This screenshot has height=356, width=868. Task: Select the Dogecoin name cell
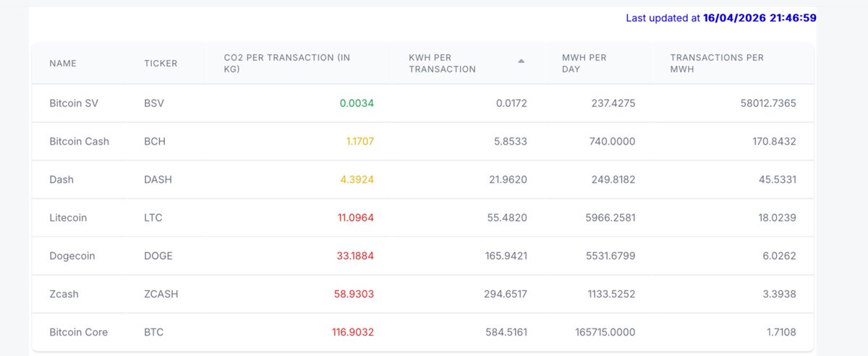(x=72, y=256)
